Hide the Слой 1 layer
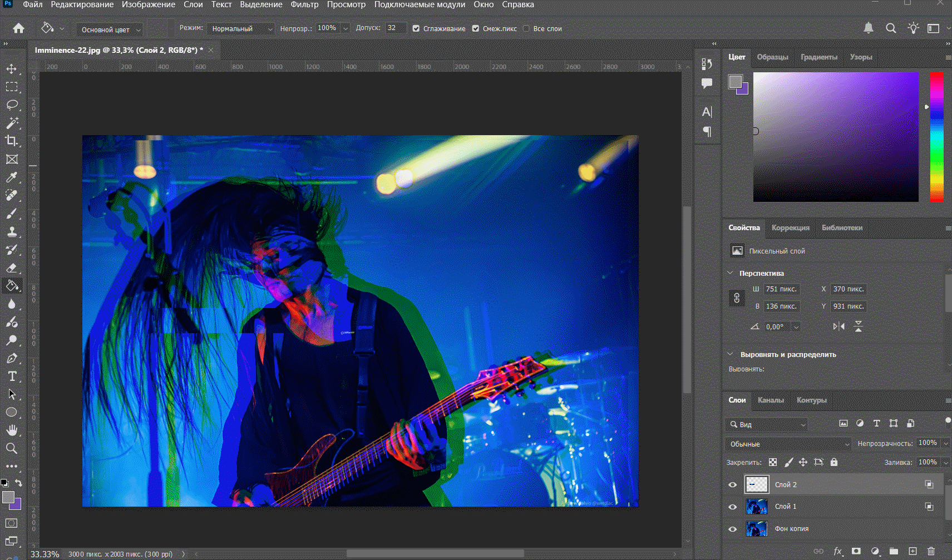This screenshot has width=952, height=560. tap(732, 507)
